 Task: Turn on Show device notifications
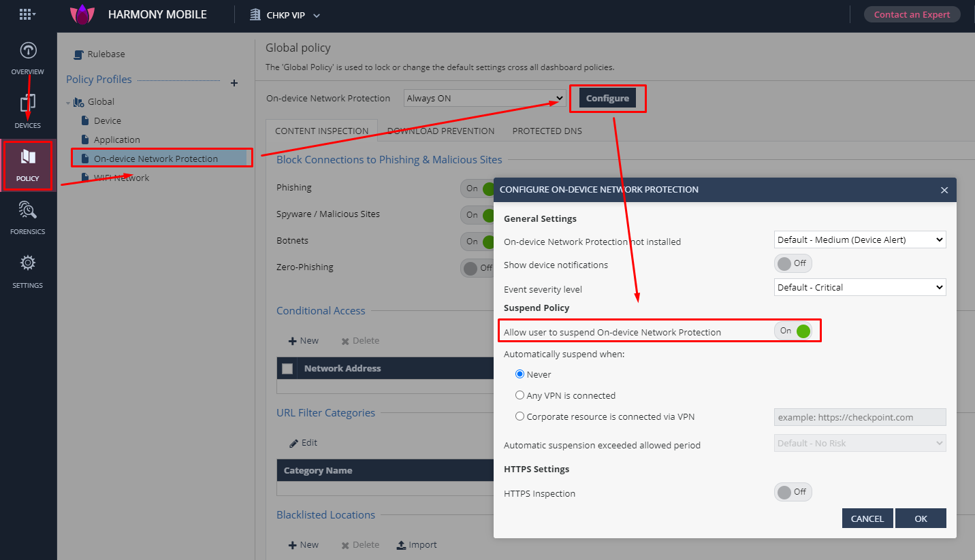pos(793,263)
